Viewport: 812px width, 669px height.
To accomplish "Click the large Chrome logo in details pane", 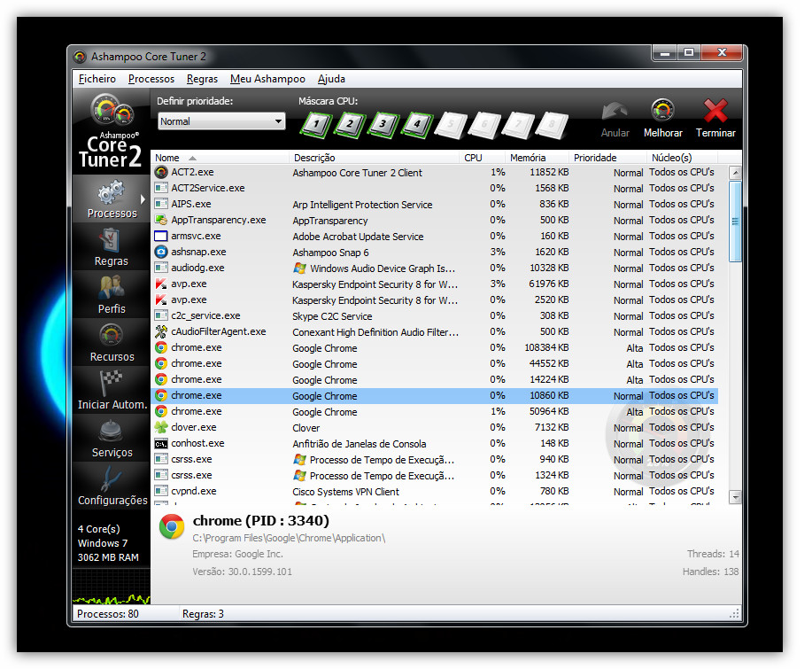I will tap(172, 527).
